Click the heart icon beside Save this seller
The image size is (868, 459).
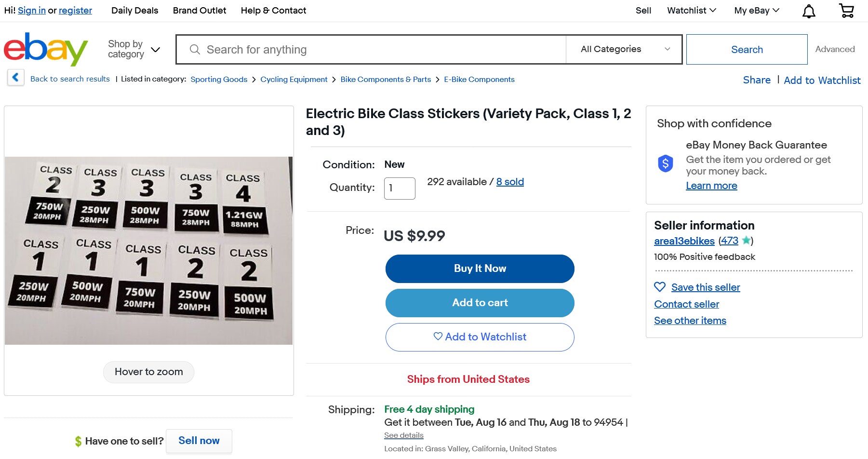(x=659, y=287)
